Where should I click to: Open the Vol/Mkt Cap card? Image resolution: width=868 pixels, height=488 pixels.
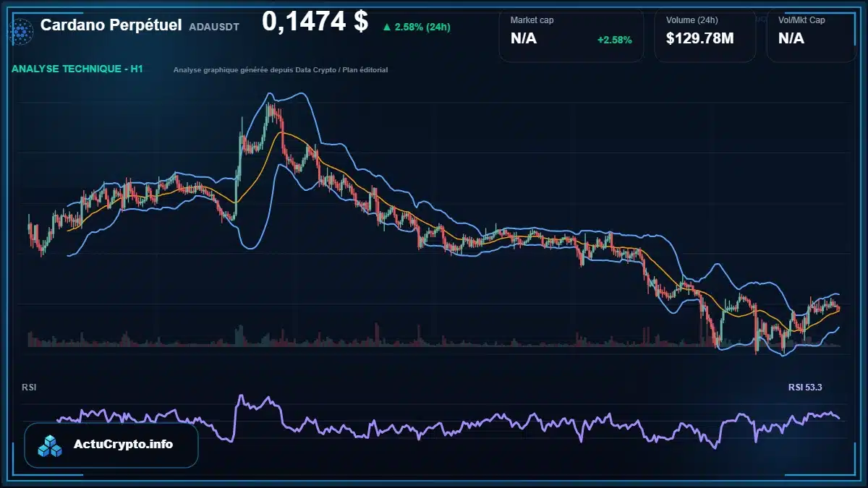(812, 34)
